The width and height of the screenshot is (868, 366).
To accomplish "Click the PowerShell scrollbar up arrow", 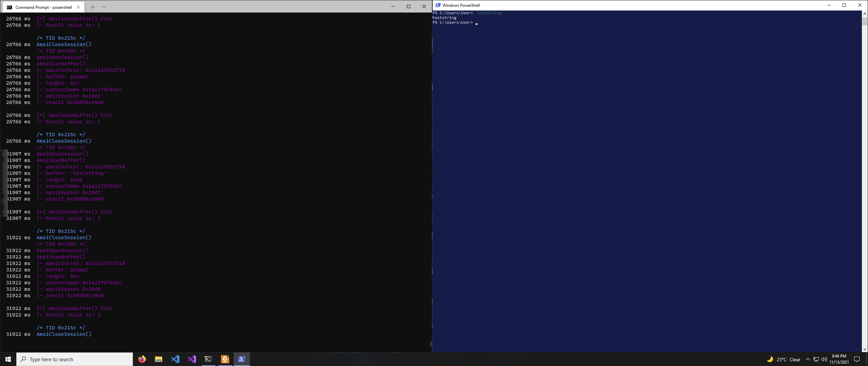I will pos(865,14).
